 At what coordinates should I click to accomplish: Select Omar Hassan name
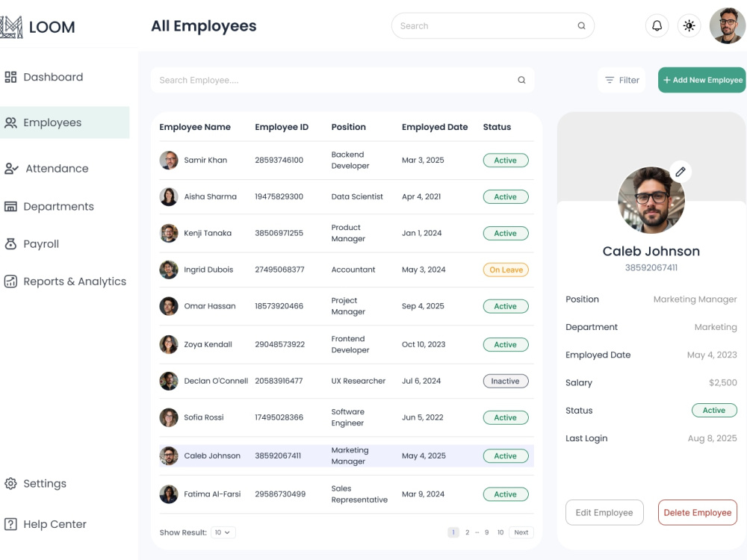pyautogui.click(x=210, y=306)
